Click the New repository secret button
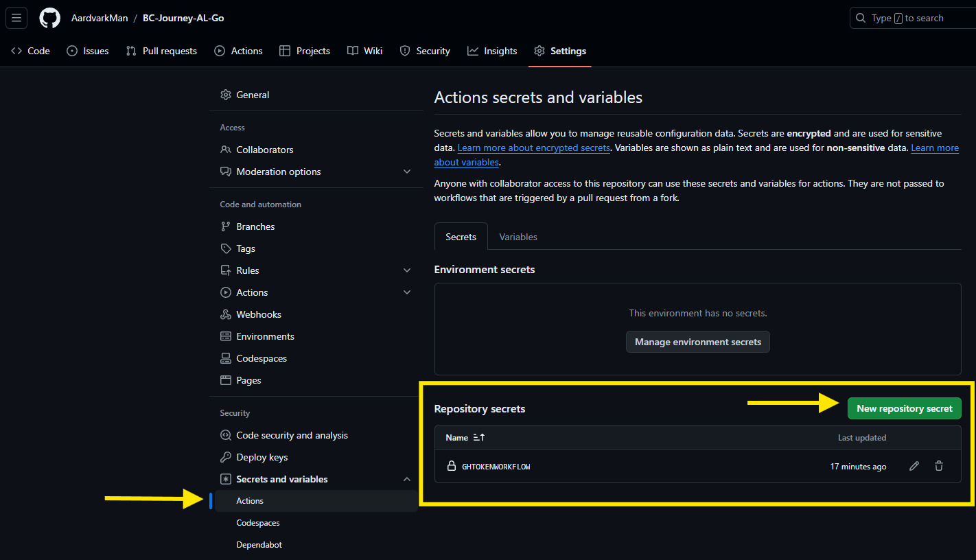This screenshot has width=976, height=560. (x=904, y=408)
